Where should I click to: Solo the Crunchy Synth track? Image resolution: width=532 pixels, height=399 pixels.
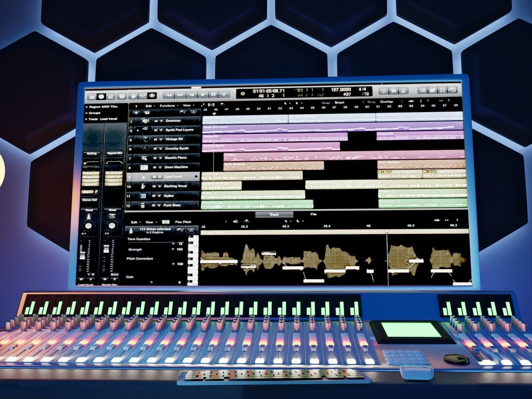tap(161, 149)
